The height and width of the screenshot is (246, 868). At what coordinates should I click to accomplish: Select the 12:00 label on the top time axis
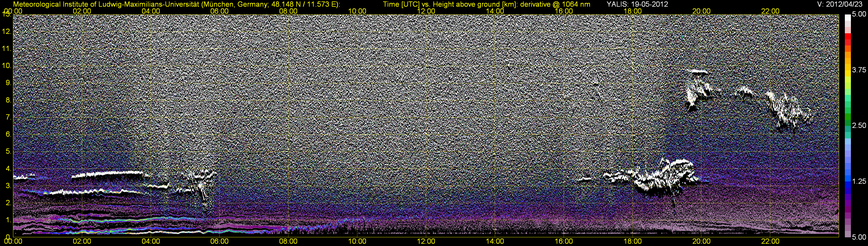pyautogui.click(x=426, y=11)
